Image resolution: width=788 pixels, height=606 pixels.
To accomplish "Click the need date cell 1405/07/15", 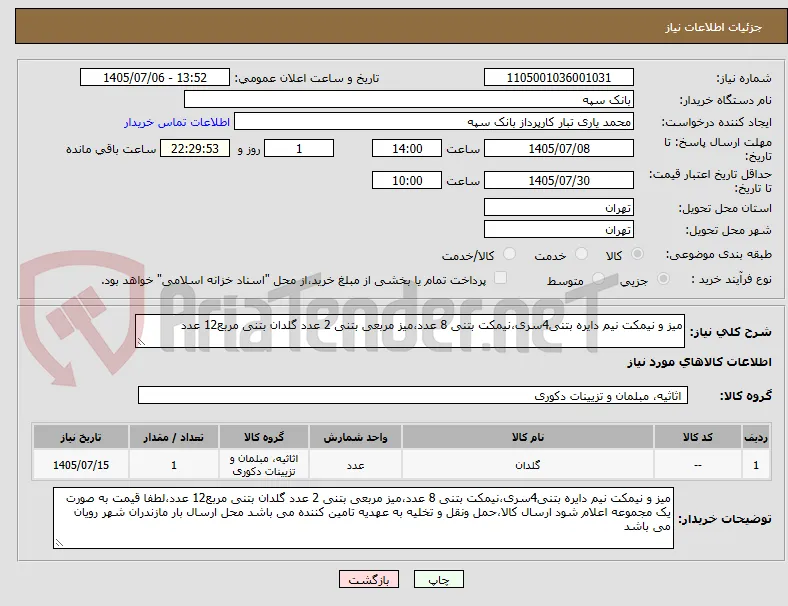I will click(x=81, y=465).
